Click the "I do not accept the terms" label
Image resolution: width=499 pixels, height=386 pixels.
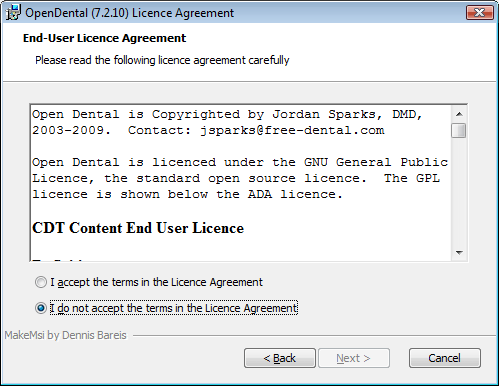click(174, 308)
